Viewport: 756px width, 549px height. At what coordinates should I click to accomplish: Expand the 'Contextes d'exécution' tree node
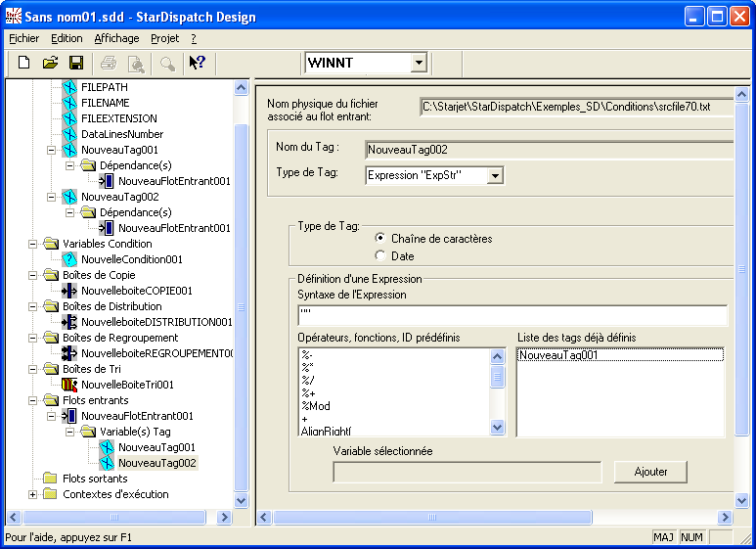tap(34, 494)
